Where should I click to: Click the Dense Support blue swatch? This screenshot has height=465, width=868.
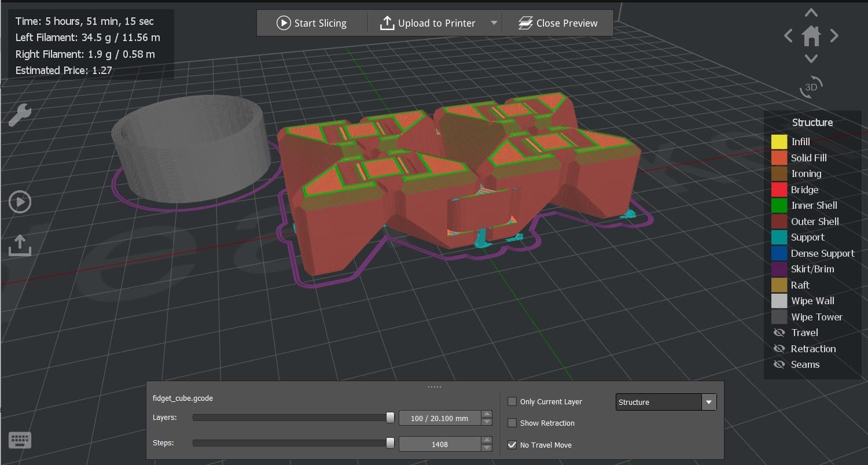click(779, 253)
